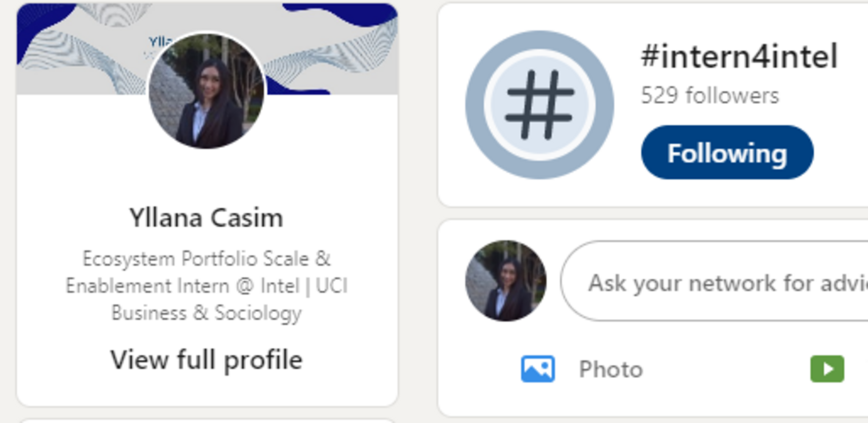This screenshot has width=868, height=423.
Task: Open the #intern4intel hashtag title
Action: click(x=739, y=56)
